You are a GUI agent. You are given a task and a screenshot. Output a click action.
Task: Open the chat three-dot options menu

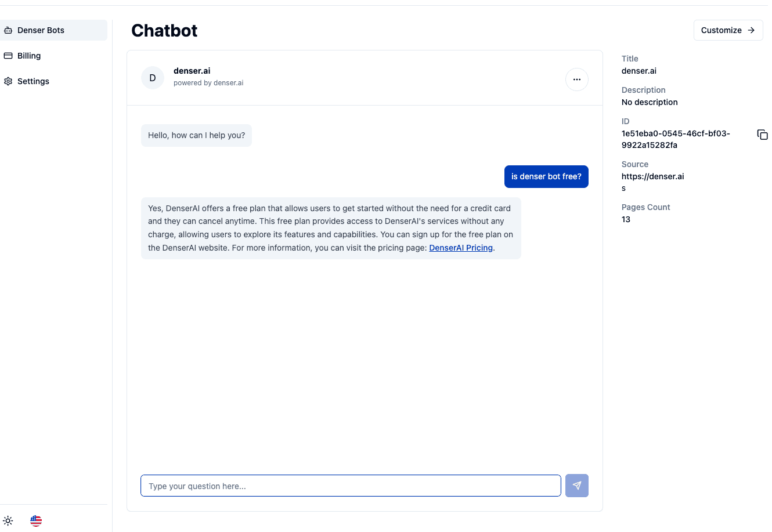pos(576,79)
